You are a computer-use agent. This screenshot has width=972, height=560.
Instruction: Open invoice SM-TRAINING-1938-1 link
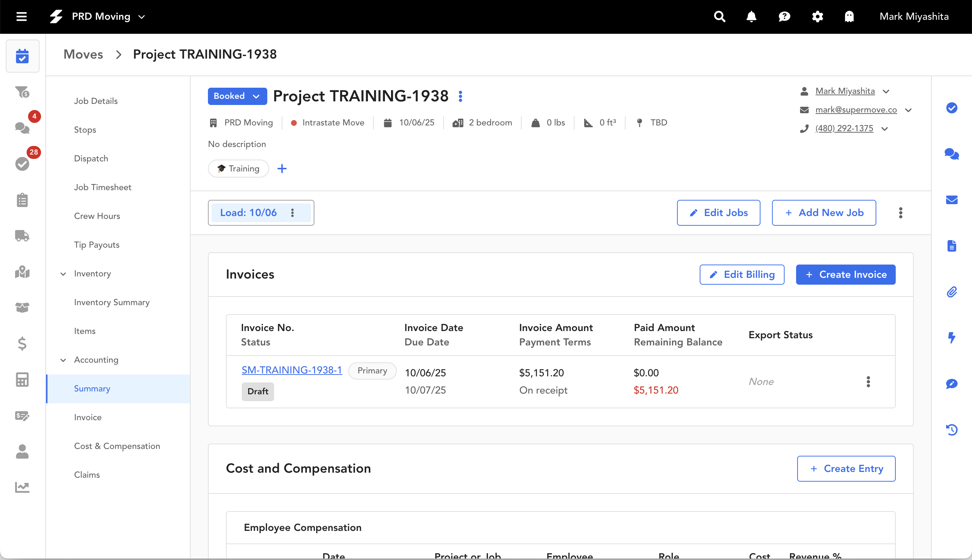291,370
